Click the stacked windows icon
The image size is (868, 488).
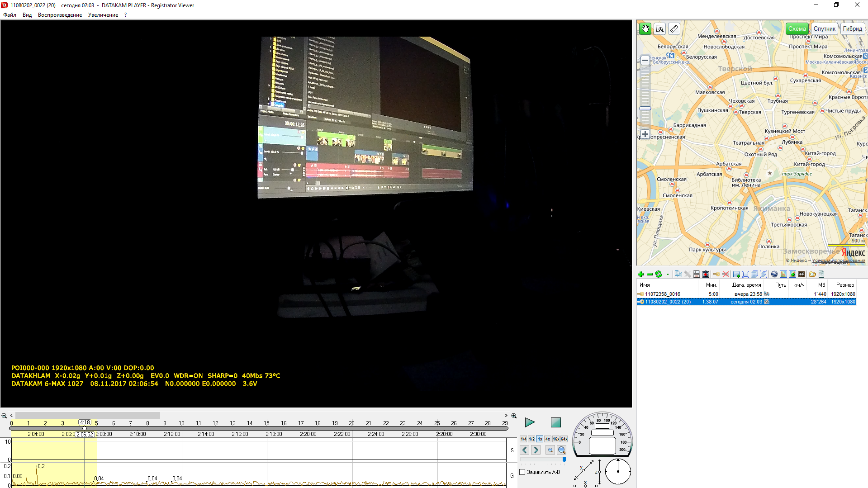[754, 274]
